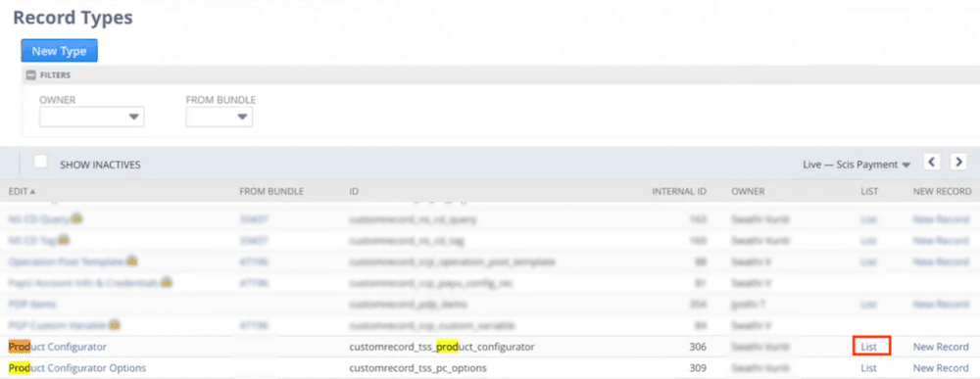Open the Operation Post Template record type
The image size is (980, 379).
(67, 262)
